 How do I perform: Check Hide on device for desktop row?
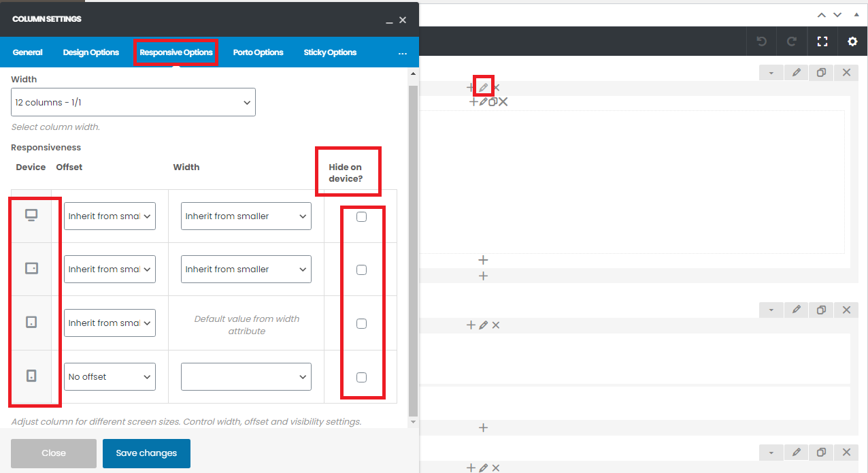361,216
